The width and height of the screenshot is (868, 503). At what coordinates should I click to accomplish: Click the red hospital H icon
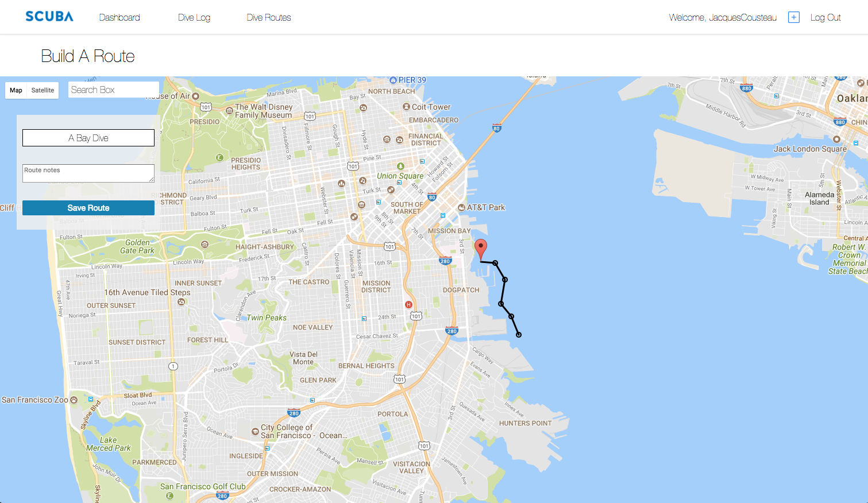click(408, 305)
